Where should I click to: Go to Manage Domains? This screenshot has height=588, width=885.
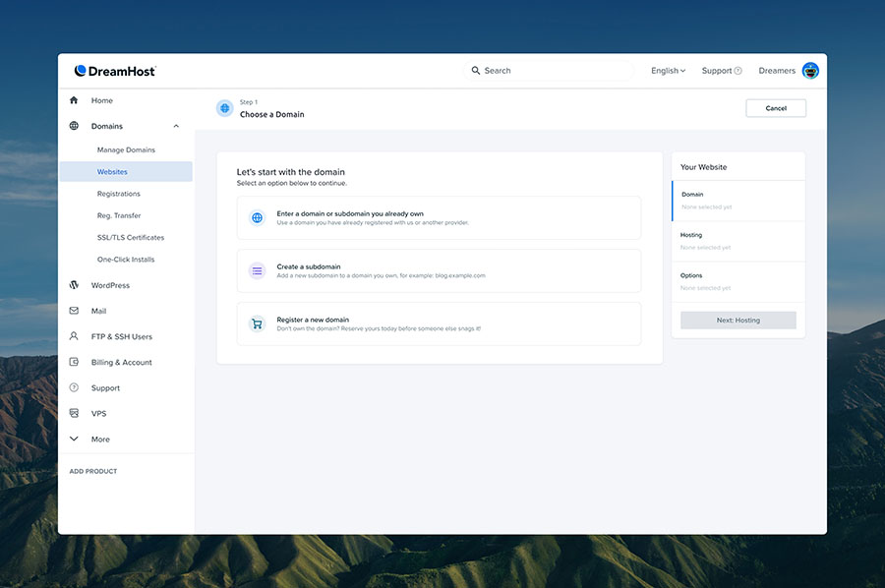(x=126, y=149)
